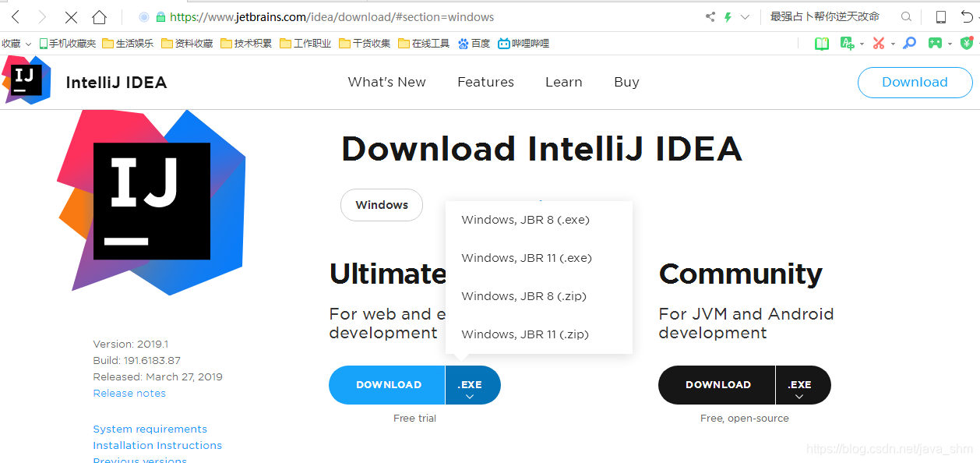Viewport: 980px width, 463px height.
Task: Click the green translate icon
Action: pyautogui.click(x=848, y=44)
